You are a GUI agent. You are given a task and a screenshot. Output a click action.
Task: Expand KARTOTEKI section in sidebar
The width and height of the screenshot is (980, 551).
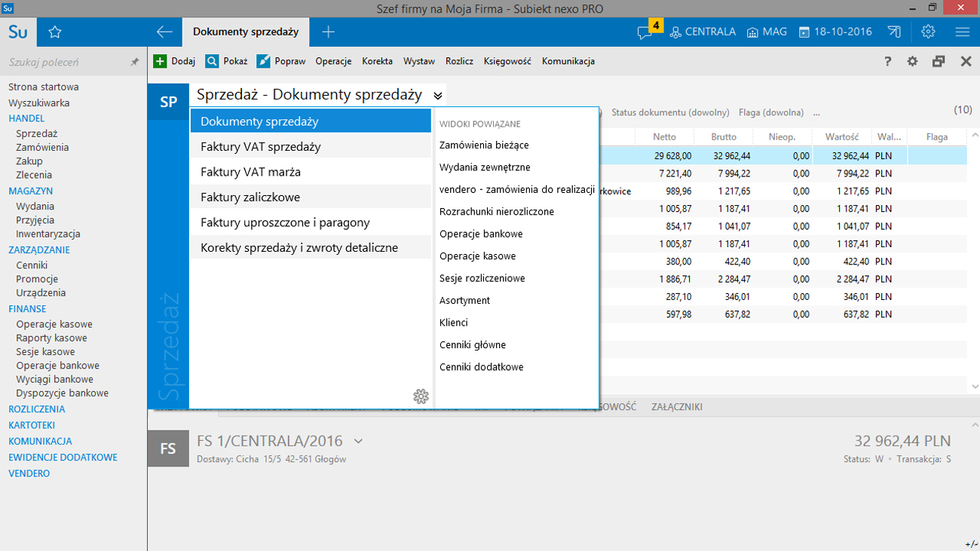click(32, 425)
